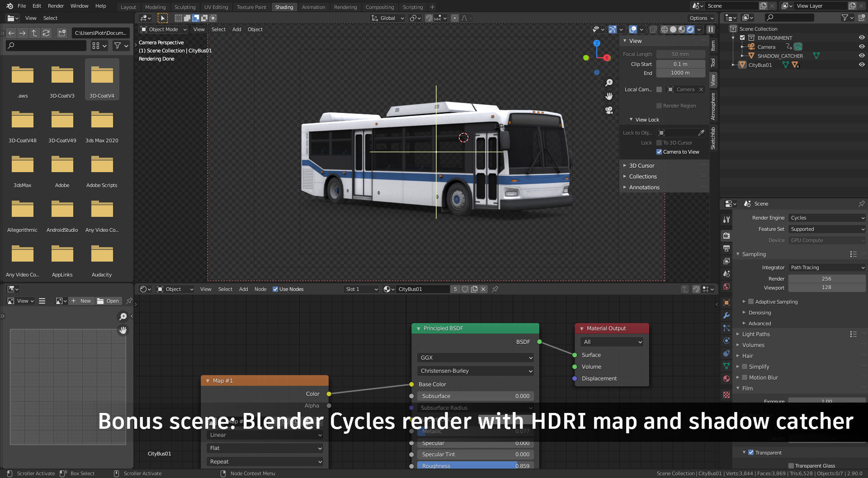Select the cursor tool in viewport toolbar

coord(162,18)
